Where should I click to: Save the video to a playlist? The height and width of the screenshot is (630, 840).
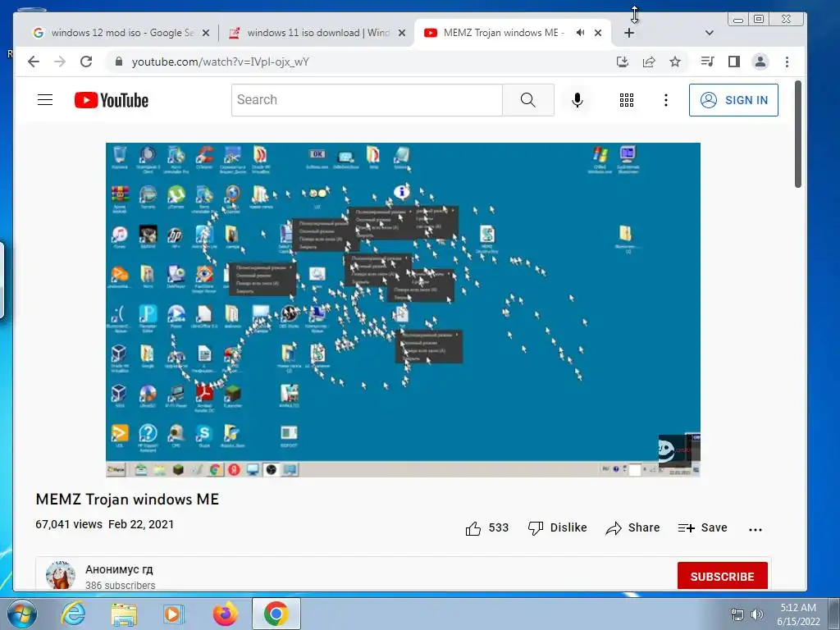[702, 528]
